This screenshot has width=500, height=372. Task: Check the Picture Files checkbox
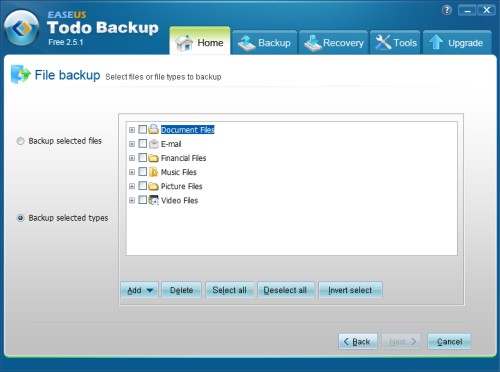pyautogui.click(x=143, y=186)
